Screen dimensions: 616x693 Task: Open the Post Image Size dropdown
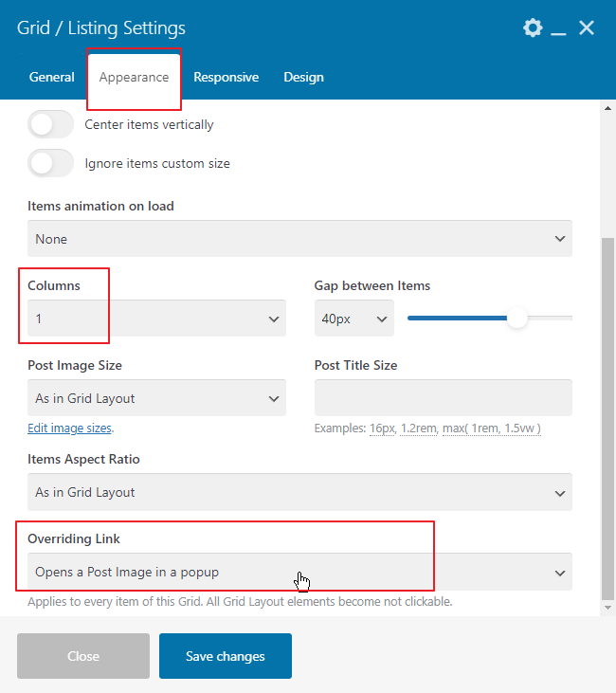coord(157,398)
